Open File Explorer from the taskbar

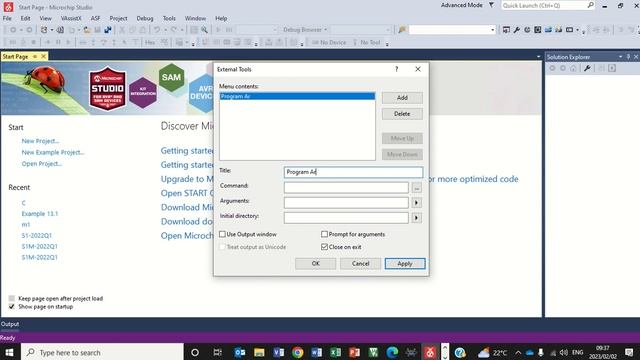tap(259, 352)
